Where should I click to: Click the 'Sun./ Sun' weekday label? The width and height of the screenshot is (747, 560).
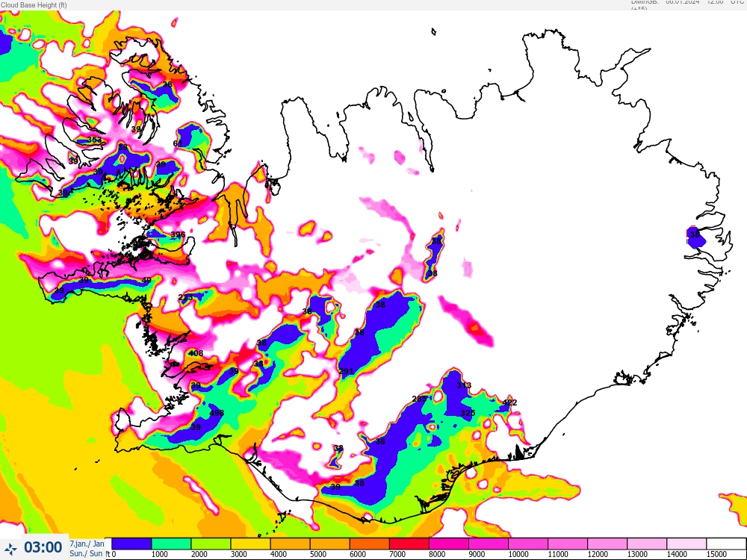(x=86, y=553)
